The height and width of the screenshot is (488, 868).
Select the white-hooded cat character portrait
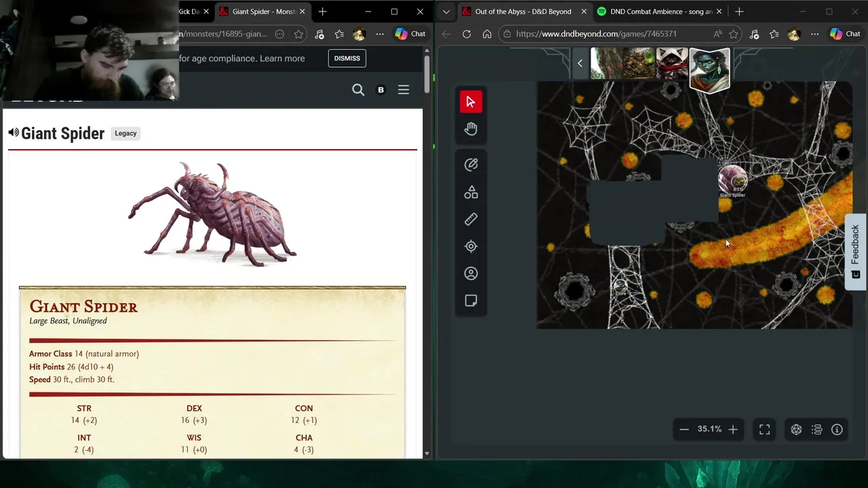671,64
